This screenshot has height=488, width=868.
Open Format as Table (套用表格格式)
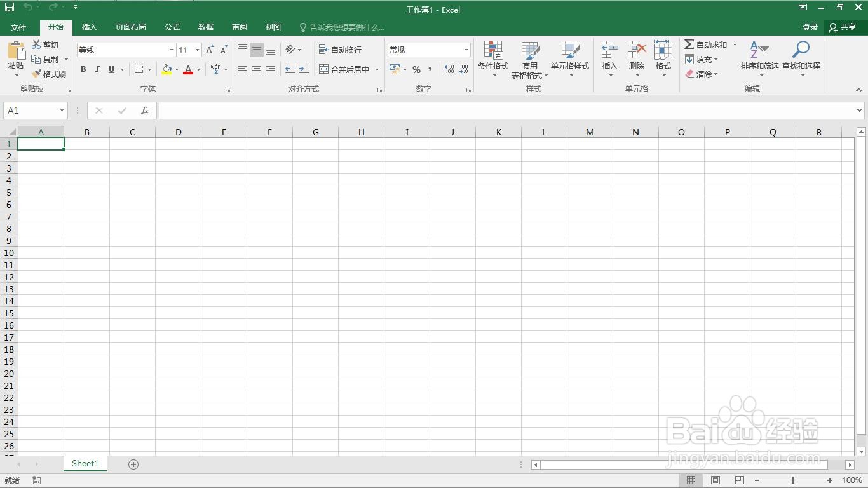click(529, 60)
